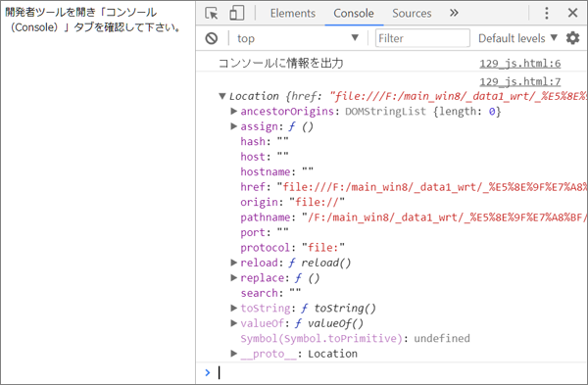Show more tabs with double chevron
This screenshot has height=385, width=588.
[454, 13]
